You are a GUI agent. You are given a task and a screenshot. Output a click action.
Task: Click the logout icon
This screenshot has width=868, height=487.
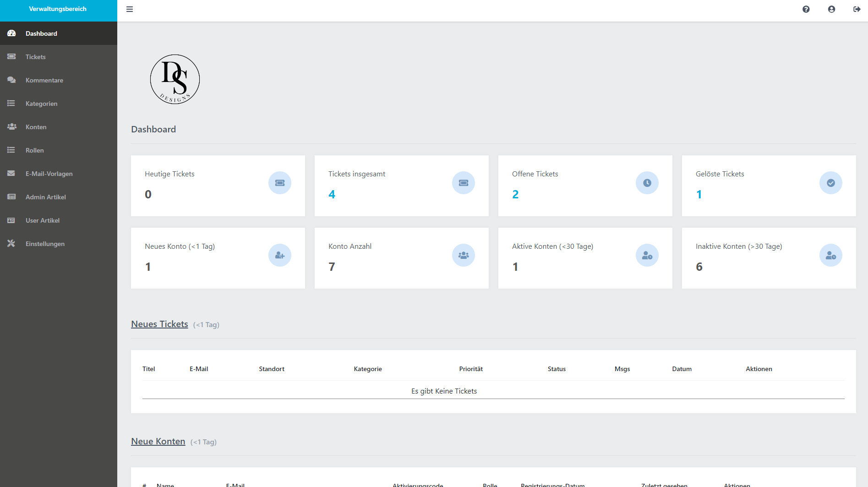click(x=857, y=9)
